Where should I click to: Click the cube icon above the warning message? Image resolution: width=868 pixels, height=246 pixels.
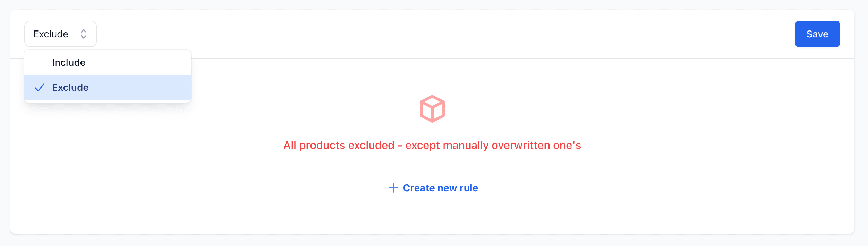[x=432, y=108]
